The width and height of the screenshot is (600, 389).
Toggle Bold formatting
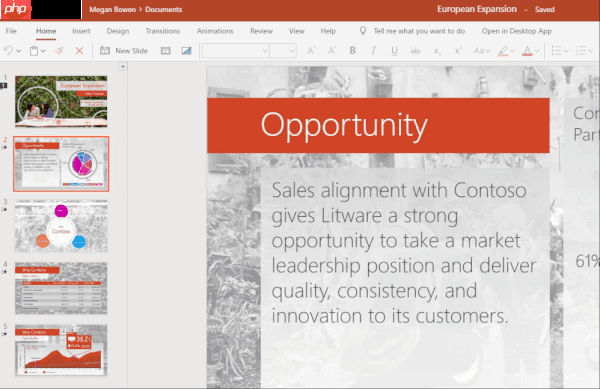[352, 50]
